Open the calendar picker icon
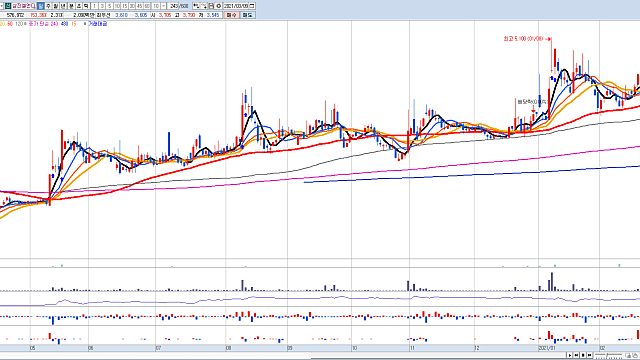 point(252,6)
